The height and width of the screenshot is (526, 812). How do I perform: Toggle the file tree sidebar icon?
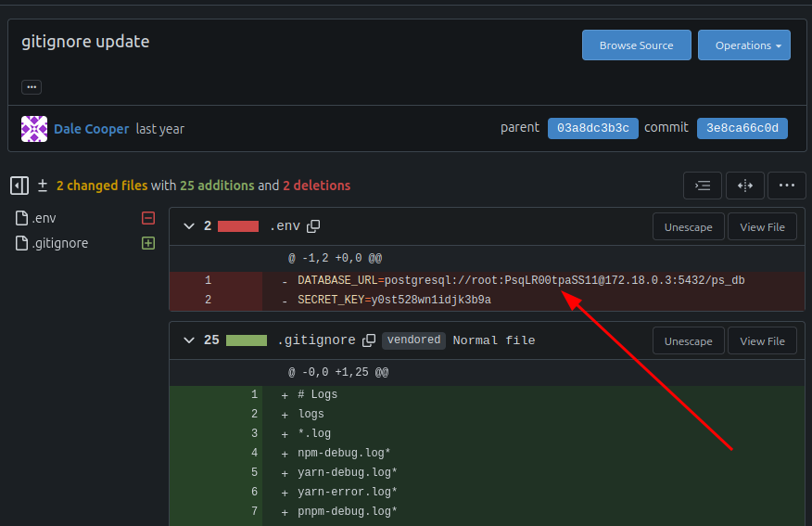coord(19,186)
